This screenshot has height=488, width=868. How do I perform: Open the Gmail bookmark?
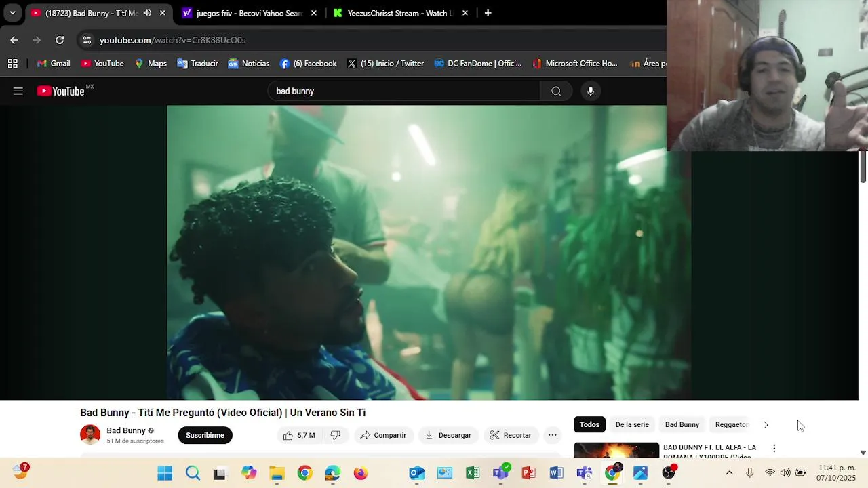click(x=54, y=63)
